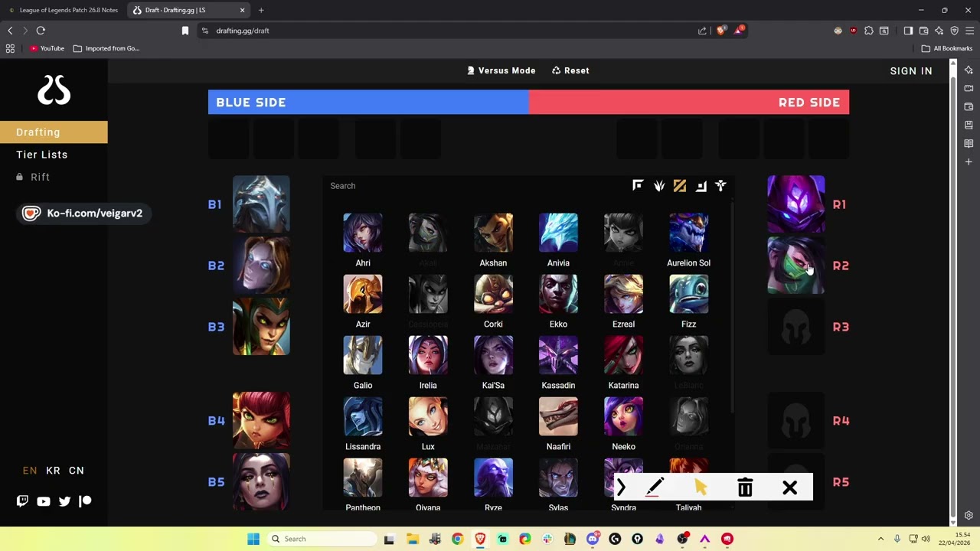Filter champions by jungle role
The width and height of the screenshot is (980, 551).
click(x=659, y=185)
